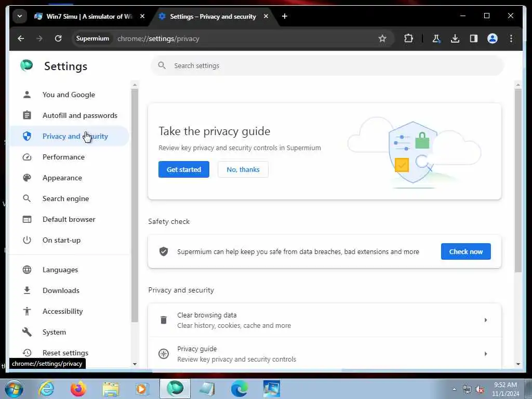Toggle the side panel icon
The width and height of the screenshot is (532, 399).
(x=474, y=38)
